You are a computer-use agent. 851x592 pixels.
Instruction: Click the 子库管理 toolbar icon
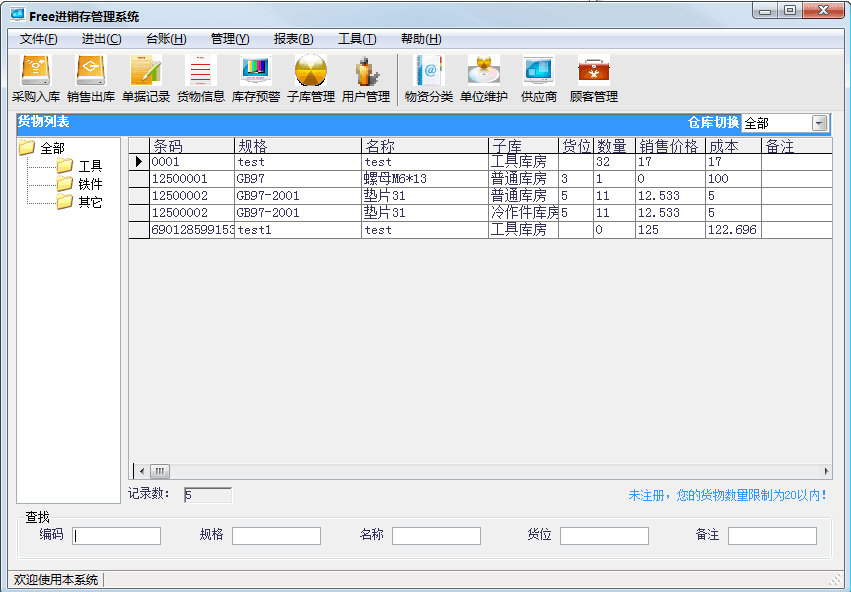tap(311, 79)
